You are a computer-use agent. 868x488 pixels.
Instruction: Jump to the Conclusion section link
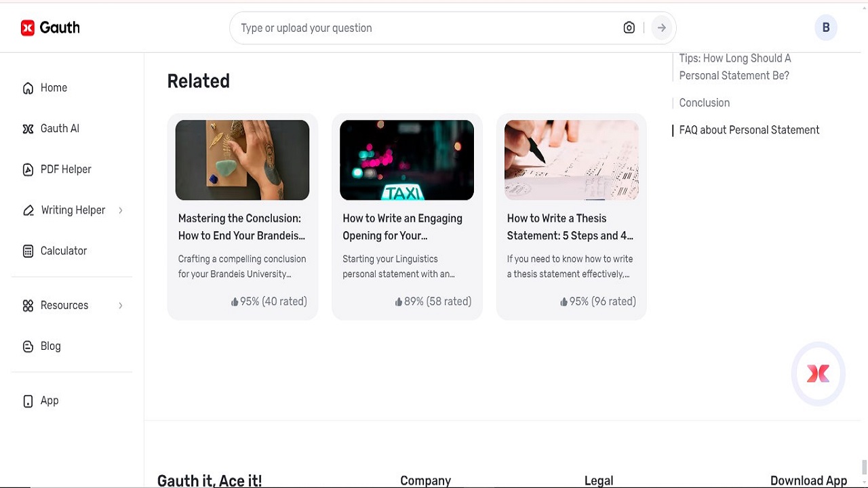point(704,103)
